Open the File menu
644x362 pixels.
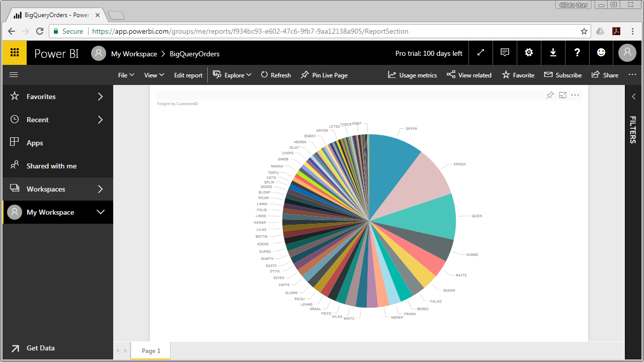click(125, 75)
